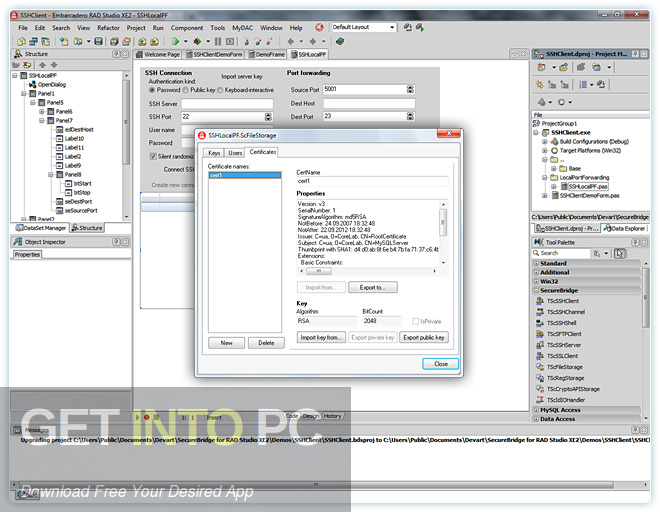660x512 pixels.
Task: Click the Step Over debug toolbar icon
Action: [x=258, y=41]
